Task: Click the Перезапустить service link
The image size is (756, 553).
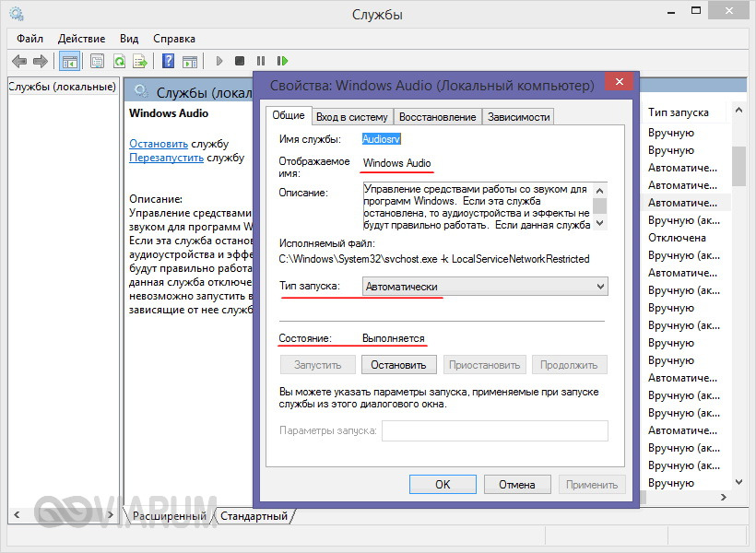Action: point(166,158)
